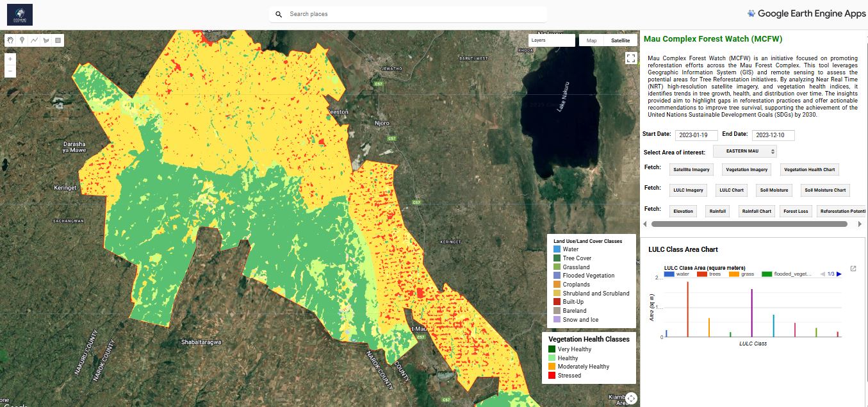Zoom in on the map with plus button
Image resolution: width=868 pixels, height=407 pixels.
coord(10,59)
